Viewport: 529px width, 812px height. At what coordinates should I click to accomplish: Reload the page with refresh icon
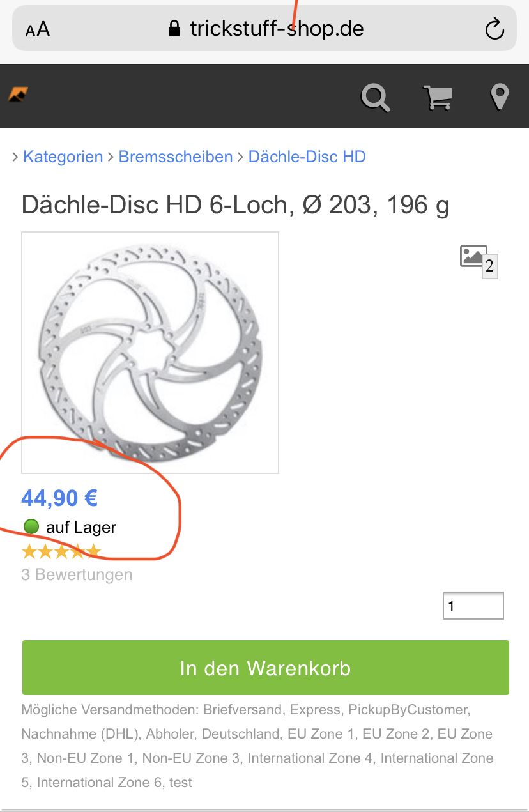(x=494, y=29)
